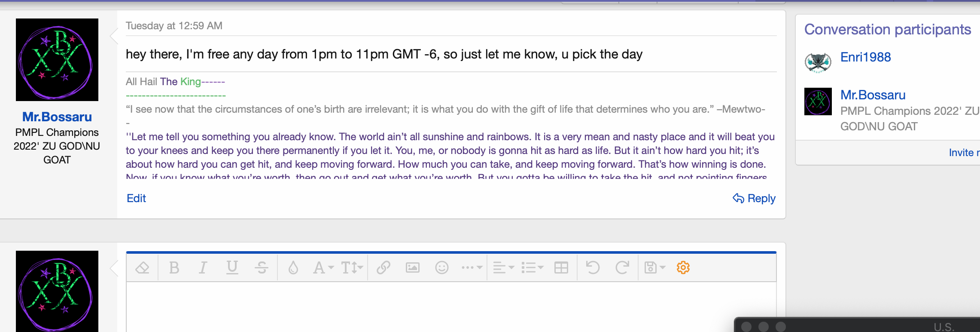980x332 pixels.
Task: Click the insert image icon
Action: pyautogui.click(x=412, y=268)
